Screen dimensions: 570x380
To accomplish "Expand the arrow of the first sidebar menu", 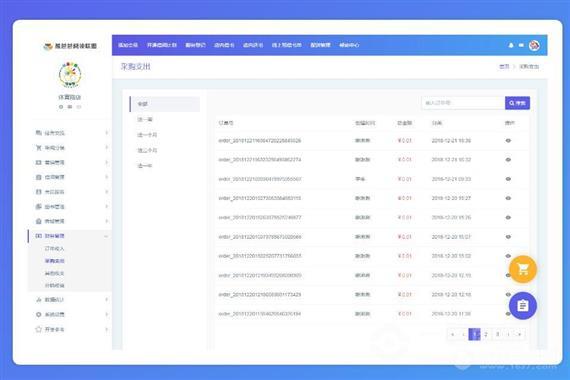I will (x=107, y=133).
